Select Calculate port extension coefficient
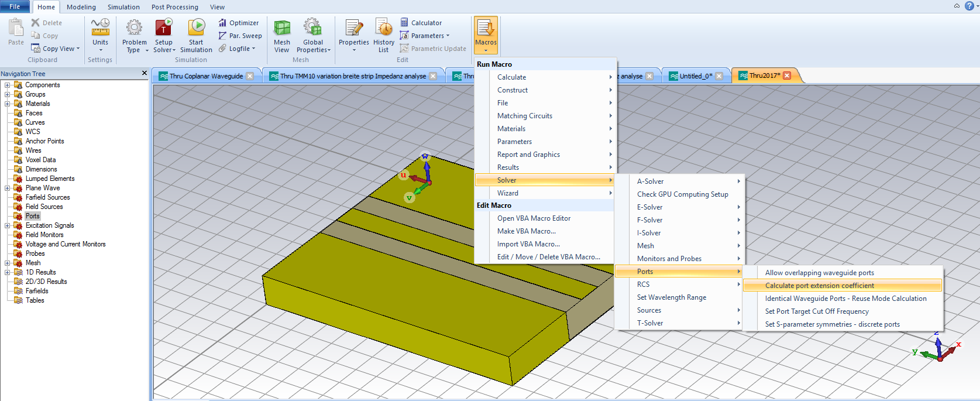Viewport: 980px width, 401px height. click(x=843, y=286)
